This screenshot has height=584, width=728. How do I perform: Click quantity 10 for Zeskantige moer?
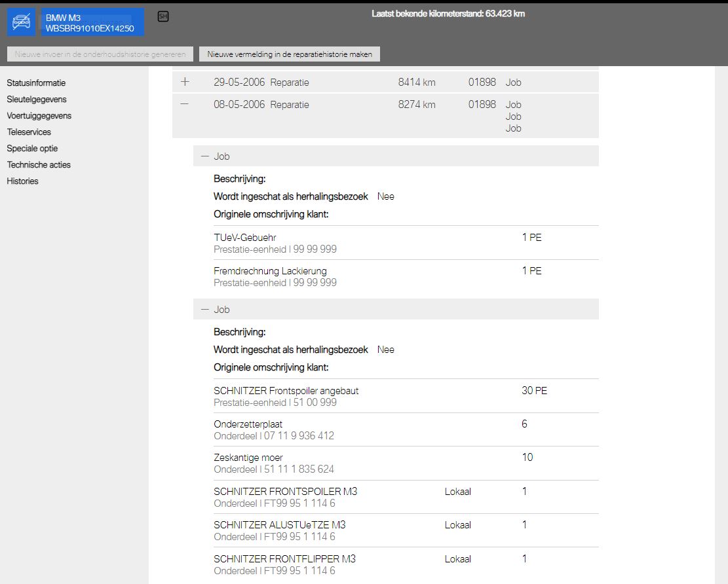[527, 458]
